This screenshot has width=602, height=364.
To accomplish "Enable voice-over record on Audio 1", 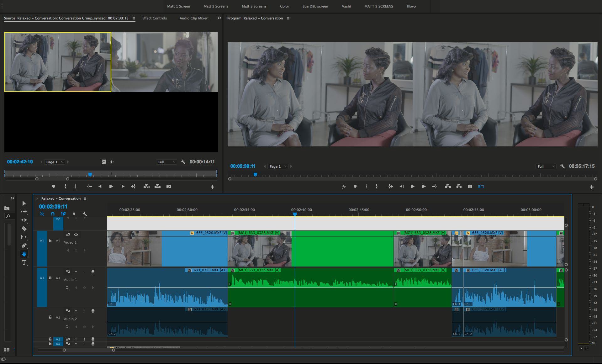I will (93, 272).
